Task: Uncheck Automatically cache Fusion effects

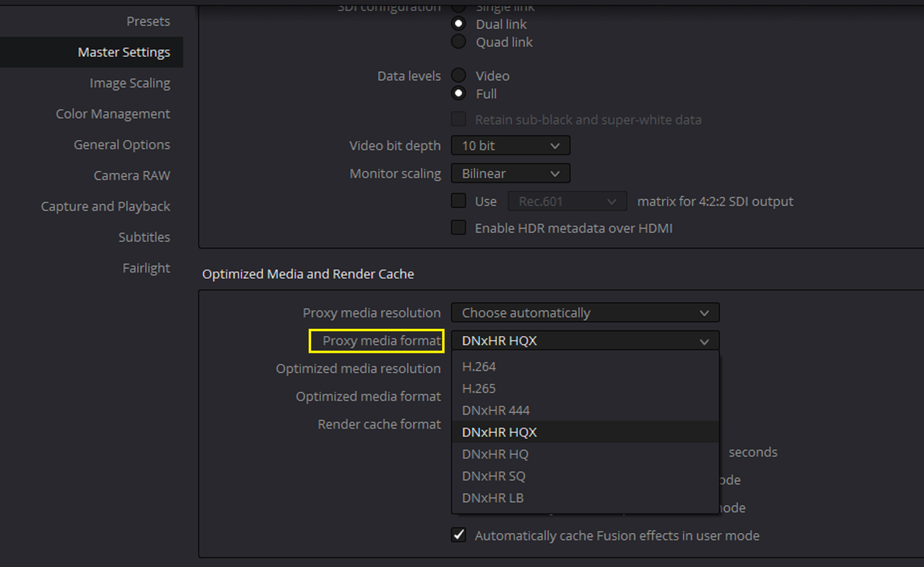Action: pyautogui.click(x=458, y=535)
